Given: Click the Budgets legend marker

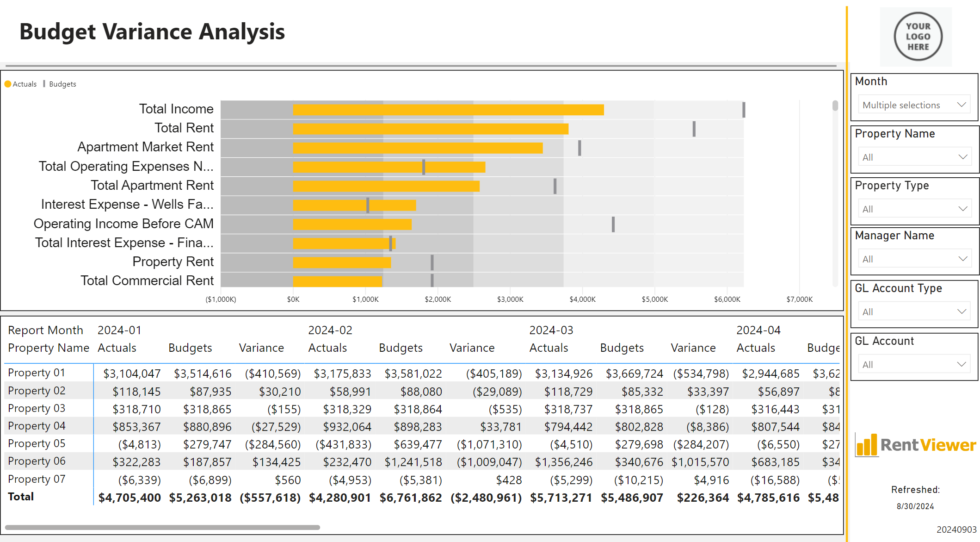Looking at the screenshot, I should (x=44, y=84).
